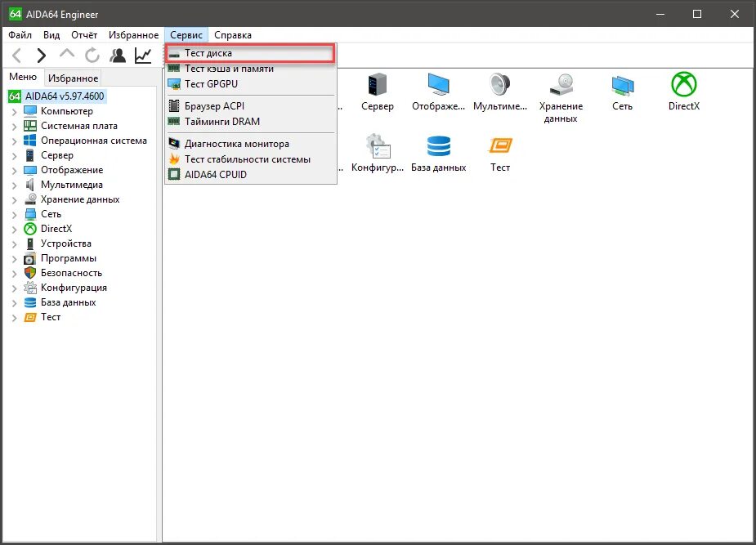756x545 pixels.
Task: Open the Отображение monitor icon in main pane
Action: tap(438, 84)
